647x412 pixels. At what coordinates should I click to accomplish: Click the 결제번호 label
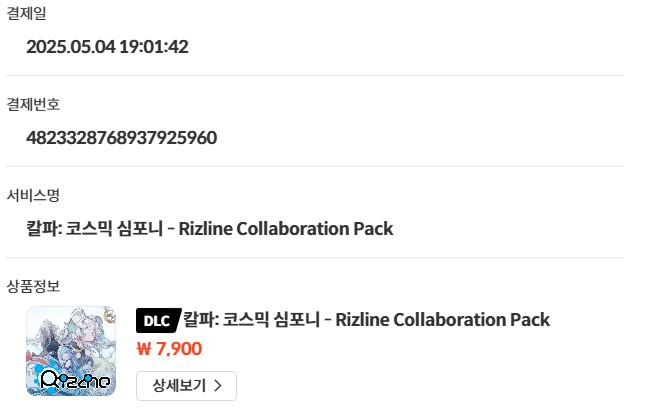[33, 104]
